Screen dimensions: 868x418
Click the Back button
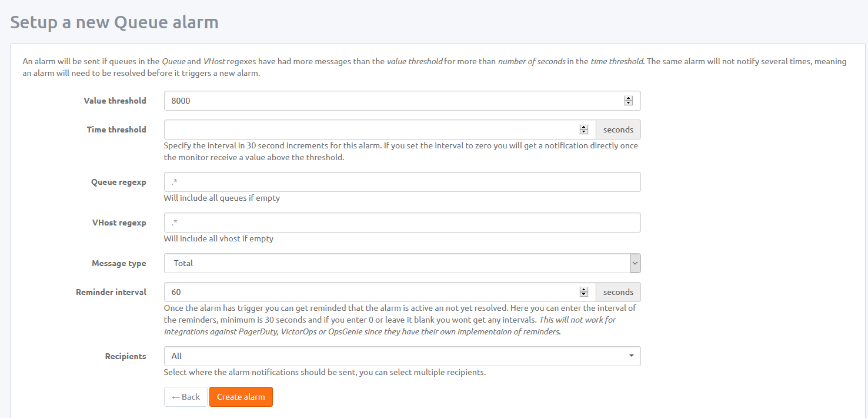pos(185,397)
